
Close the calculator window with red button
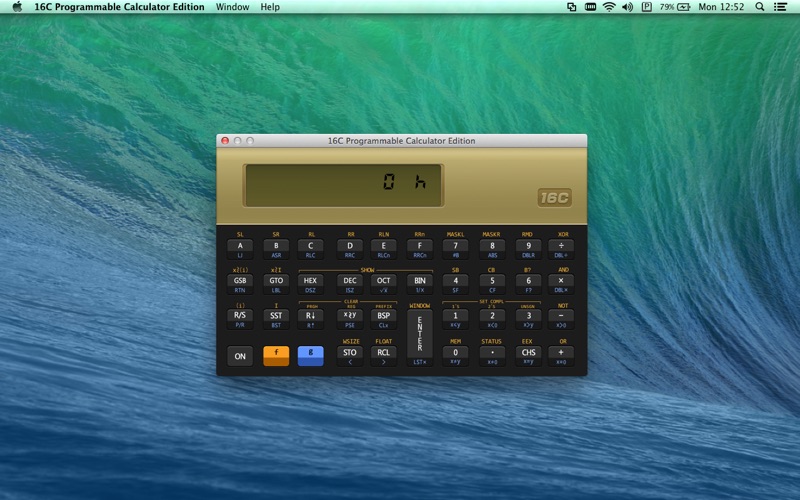point(225,140)
